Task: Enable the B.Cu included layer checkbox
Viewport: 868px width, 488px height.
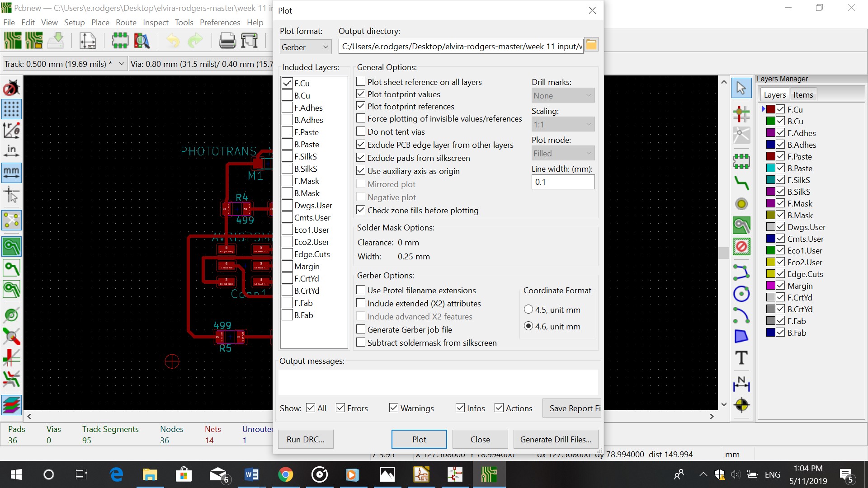Action: (x=287, y=96)
